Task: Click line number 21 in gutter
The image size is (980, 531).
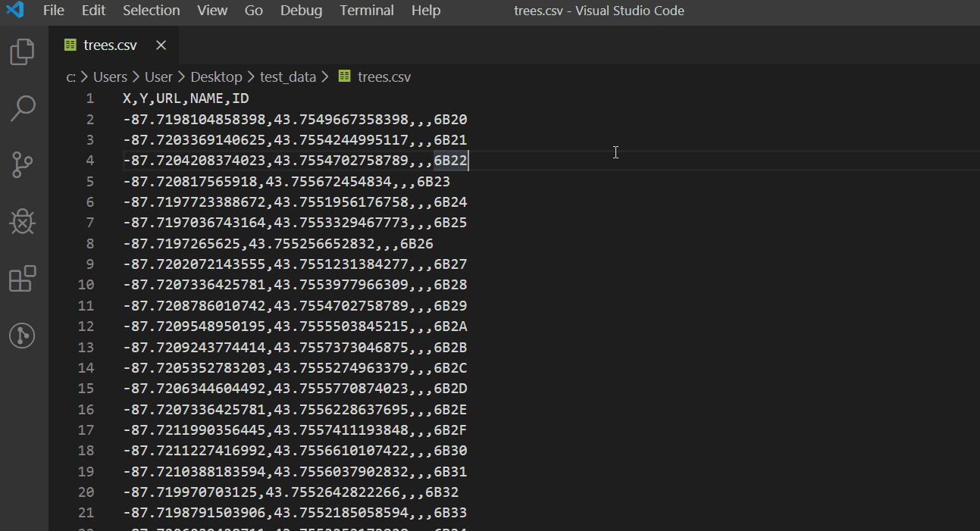Action: [x=86, y=513]
